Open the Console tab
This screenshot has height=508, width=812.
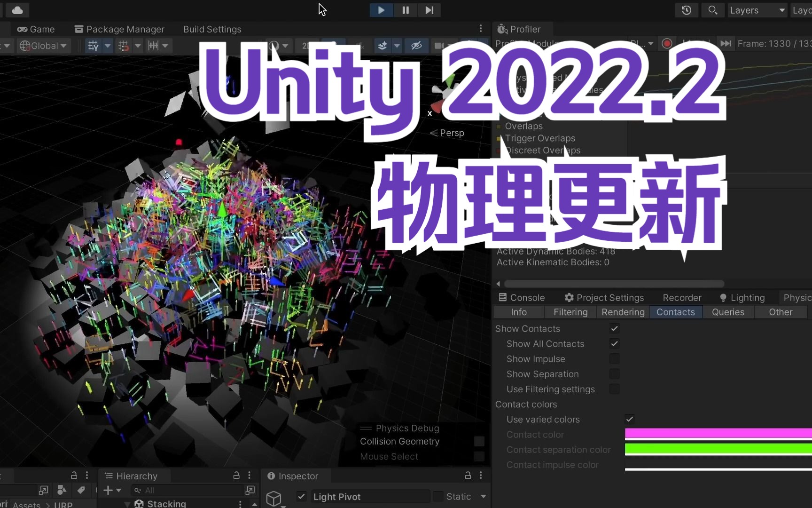pos(522,298)
